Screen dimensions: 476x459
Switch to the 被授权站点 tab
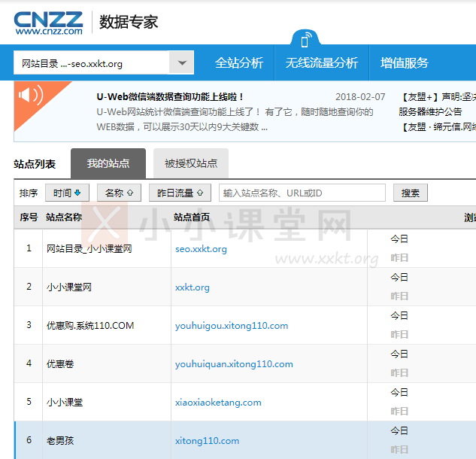pos(191,163)
